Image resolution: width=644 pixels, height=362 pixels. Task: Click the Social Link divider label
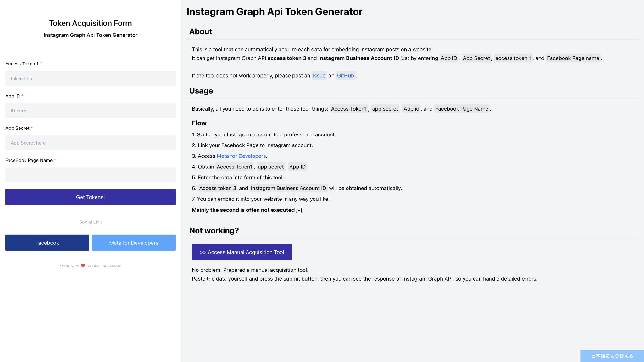tap(90, 222)
